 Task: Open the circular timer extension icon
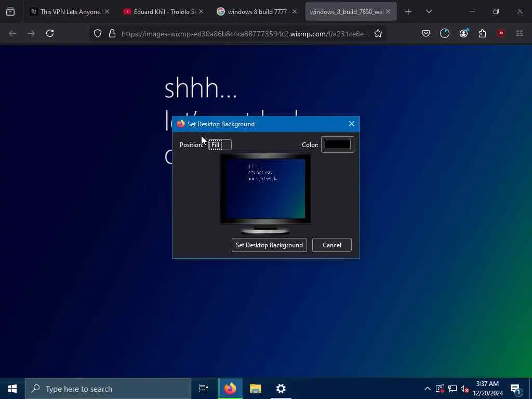[445, 33]
